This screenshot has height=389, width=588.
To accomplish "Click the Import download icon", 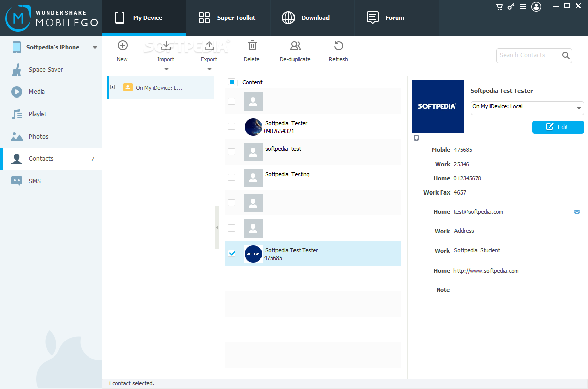I will [x=166, y=46].
